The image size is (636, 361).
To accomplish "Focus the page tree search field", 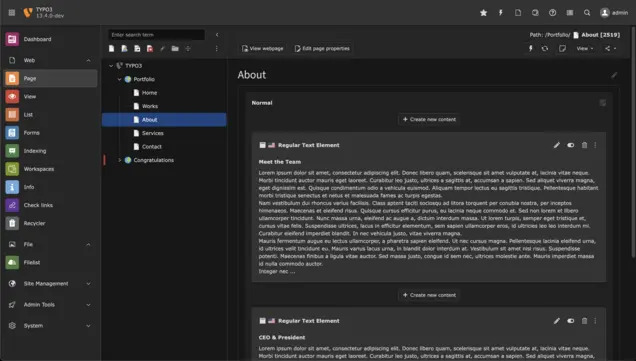I will (156, 35).
